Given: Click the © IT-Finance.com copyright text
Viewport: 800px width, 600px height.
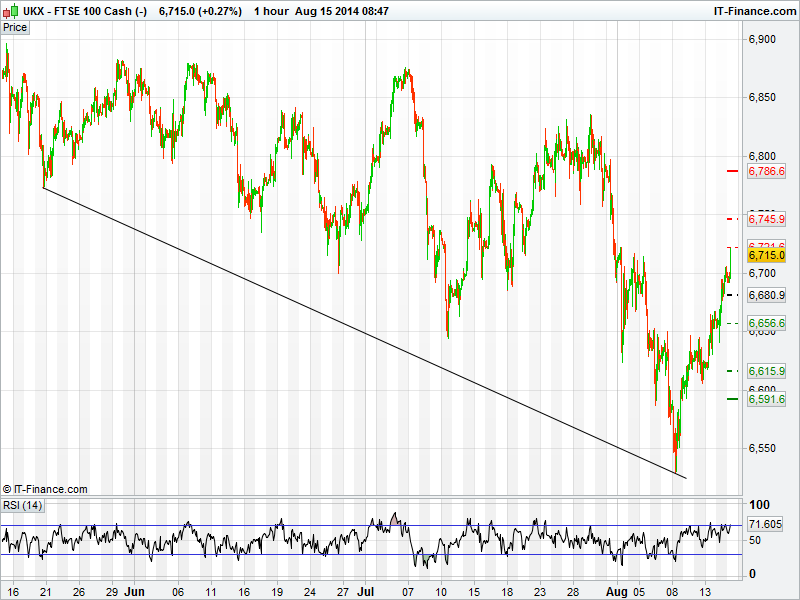Looking at the screenshot, I should (x=45, y=489).
